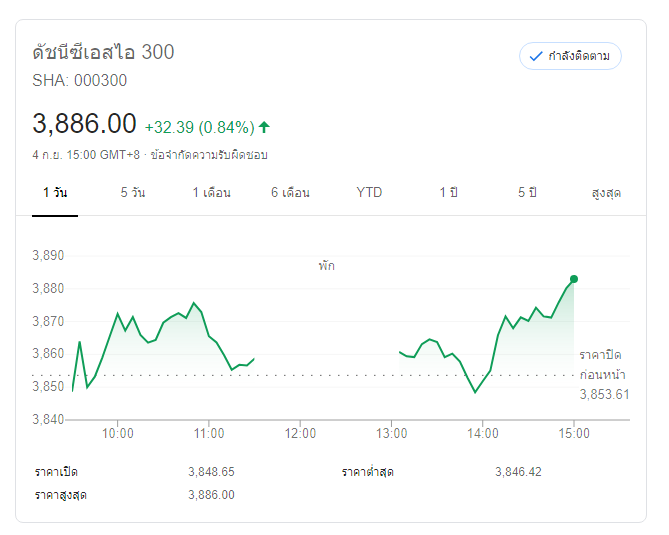
Task: Switch to the 5 วัน tab
Action: coord(133,192)
